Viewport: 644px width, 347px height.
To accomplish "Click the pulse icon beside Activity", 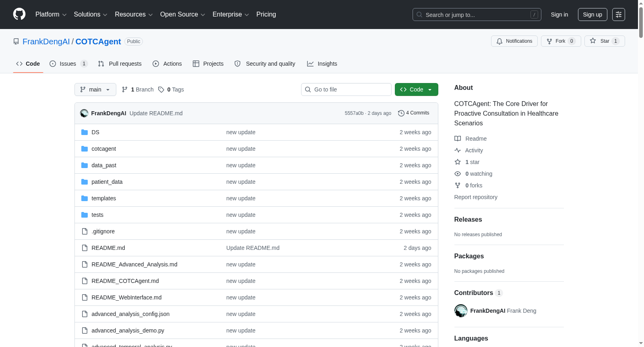I will click(458, 150).
